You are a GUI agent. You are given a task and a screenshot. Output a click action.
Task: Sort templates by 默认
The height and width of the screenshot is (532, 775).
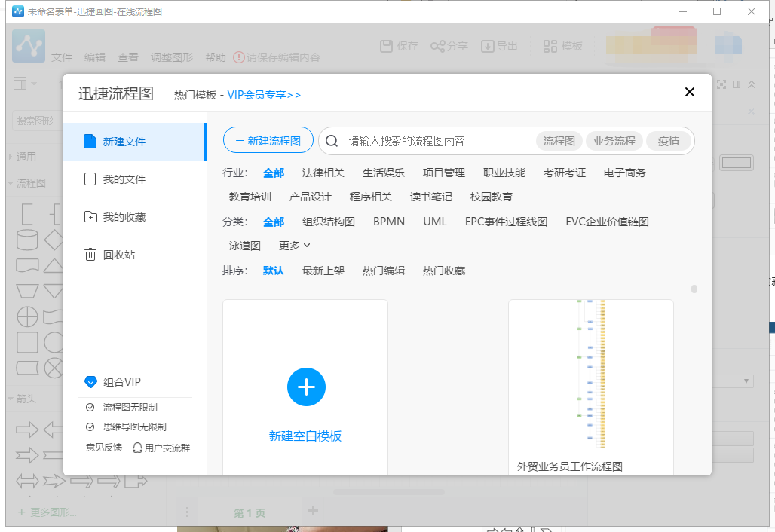coord(274,271)
